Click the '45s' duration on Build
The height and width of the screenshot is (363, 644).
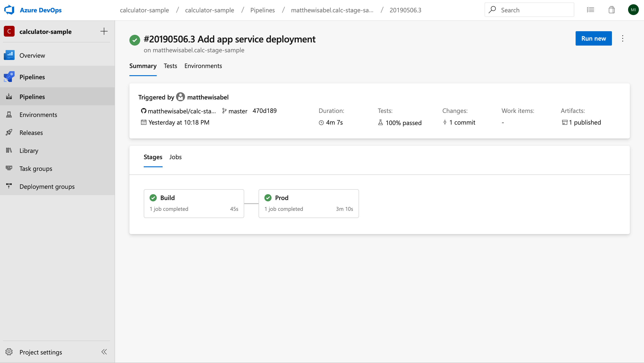click(234, 209)
